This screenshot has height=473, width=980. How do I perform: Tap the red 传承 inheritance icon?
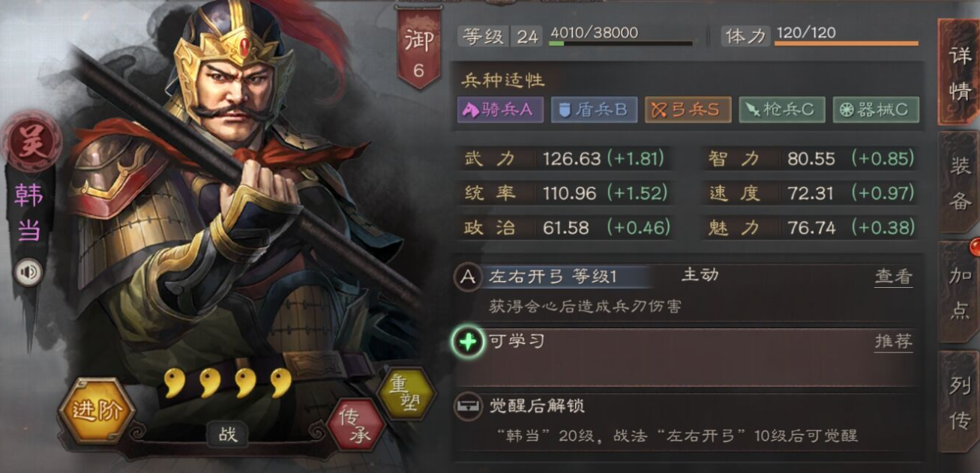point(356,426)
